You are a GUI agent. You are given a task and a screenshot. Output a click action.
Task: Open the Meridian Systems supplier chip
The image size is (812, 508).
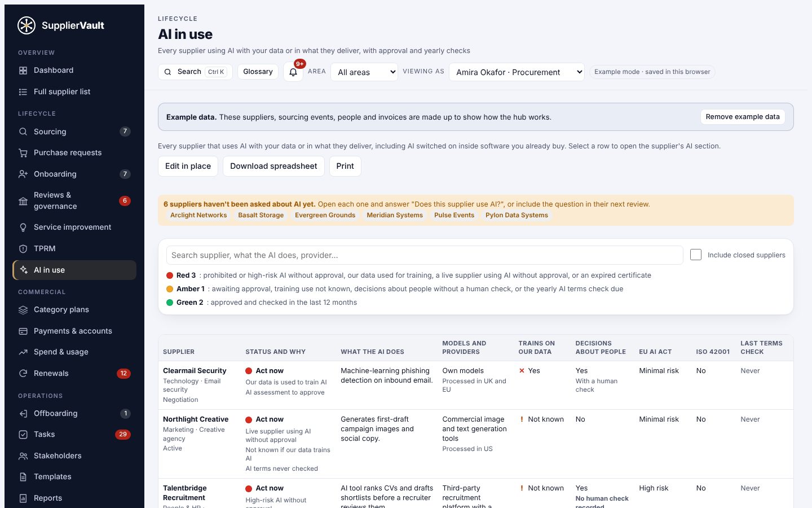click(x=395, y=215)
